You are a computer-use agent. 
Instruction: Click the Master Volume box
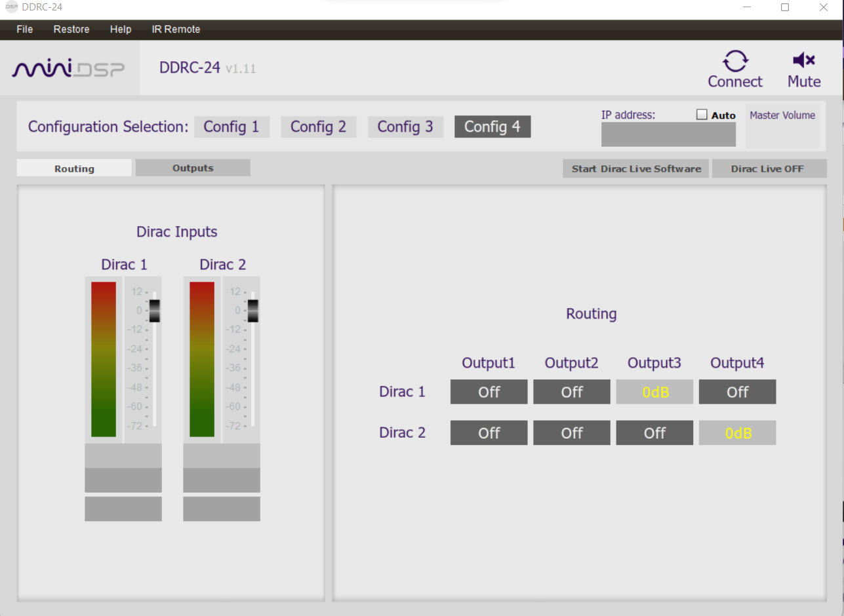point(782,126)
